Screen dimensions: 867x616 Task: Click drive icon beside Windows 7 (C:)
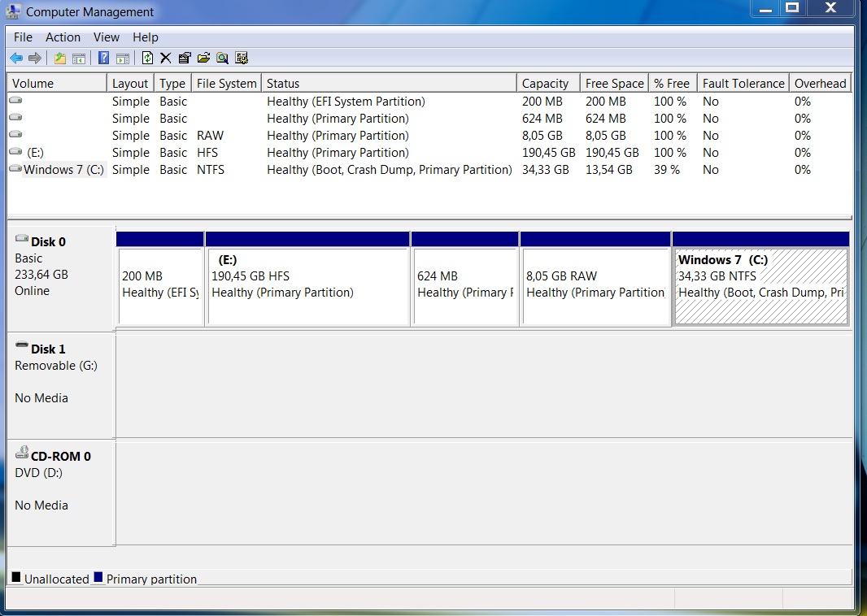[15, 168]
